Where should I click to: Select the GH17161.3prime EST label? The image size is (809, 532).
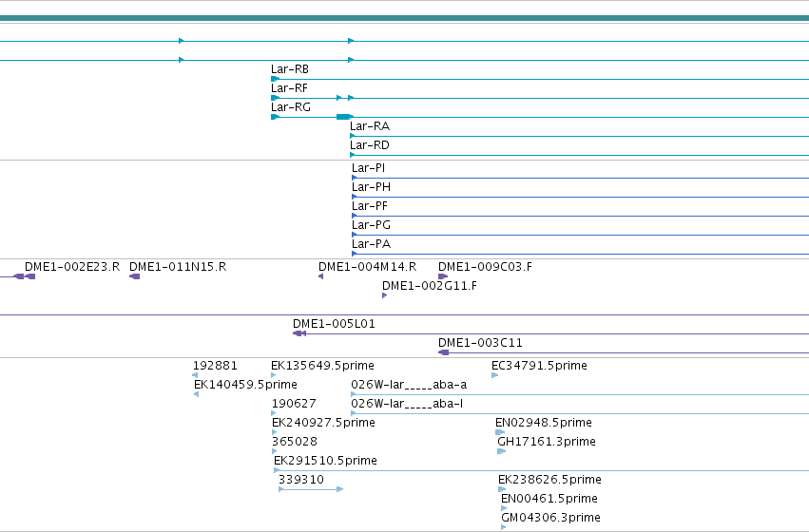(x=547, y=443)
